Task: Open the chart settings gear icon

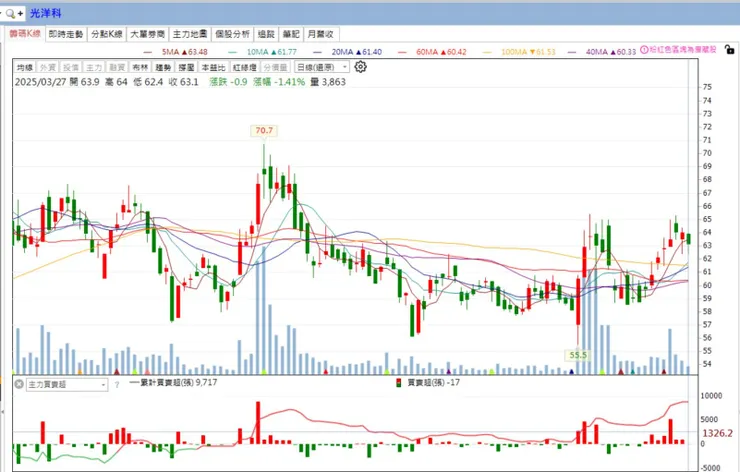Action: 361,67
